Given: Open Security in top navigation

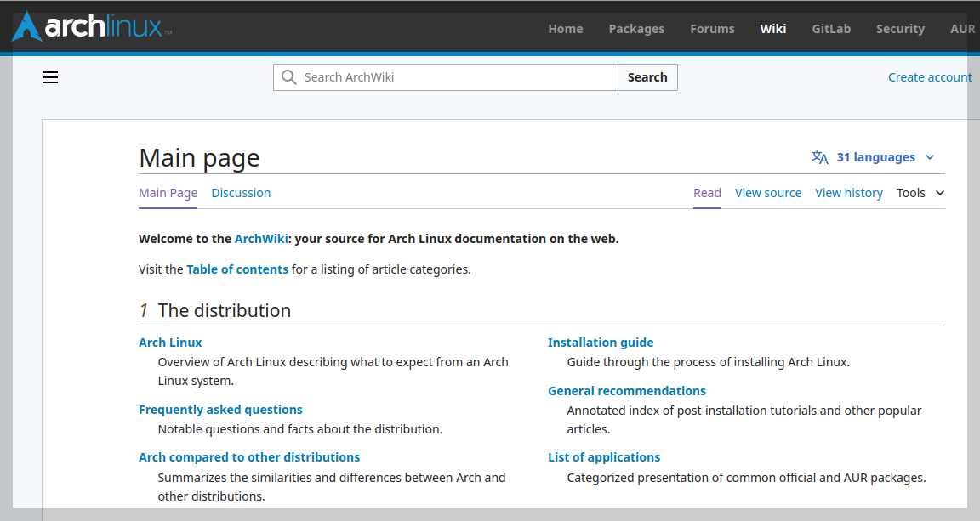Looking at the screenshot, I should (900, 29).
